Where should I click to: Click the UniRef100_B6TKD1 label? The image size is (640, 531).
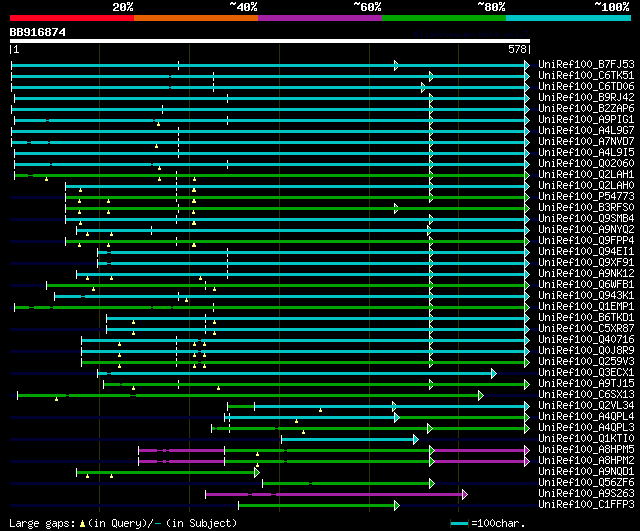(586, 318)
